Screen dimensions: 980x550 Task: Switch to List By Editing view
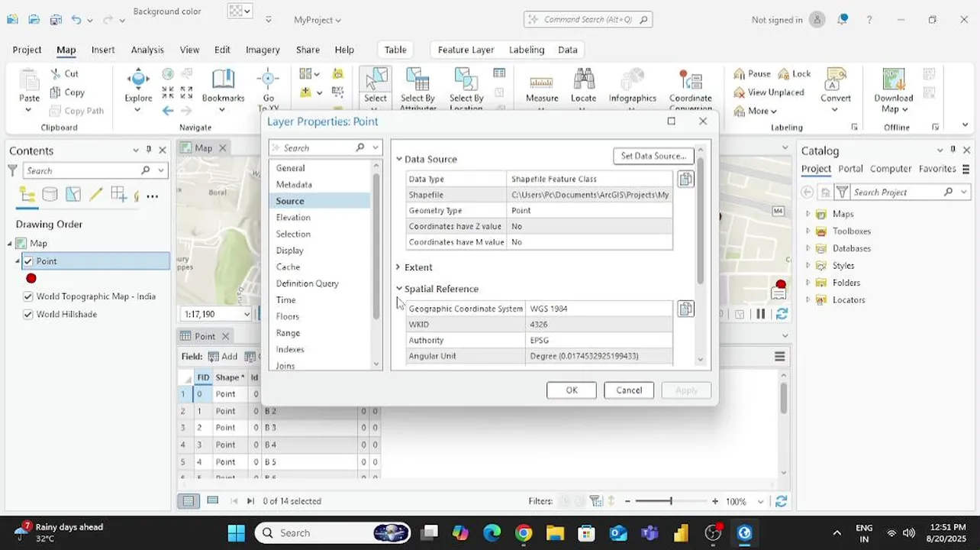pos(96,195)
